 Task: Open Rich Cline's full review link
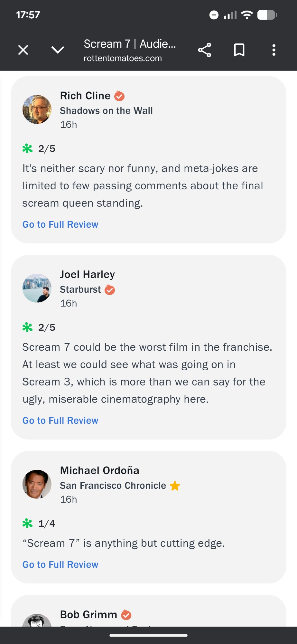(60, 224)
